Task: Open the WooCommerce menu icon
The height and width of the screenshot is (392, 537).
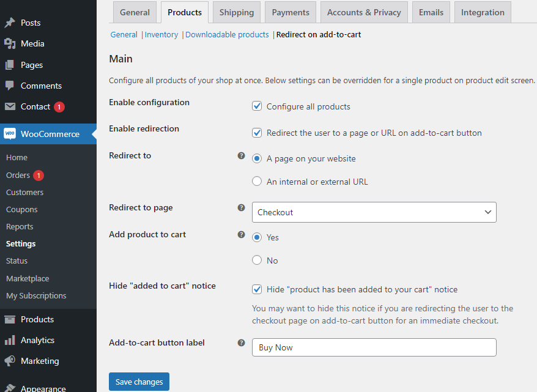Action: tap(10, 133)
